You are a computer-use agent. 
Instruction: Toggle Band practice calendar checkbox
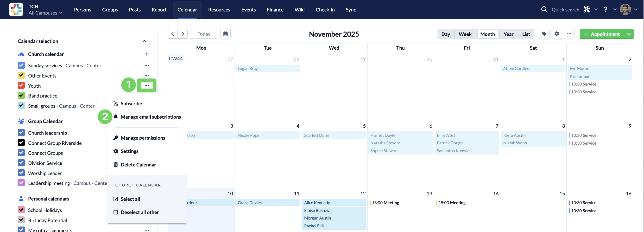[x=21, y=96]
